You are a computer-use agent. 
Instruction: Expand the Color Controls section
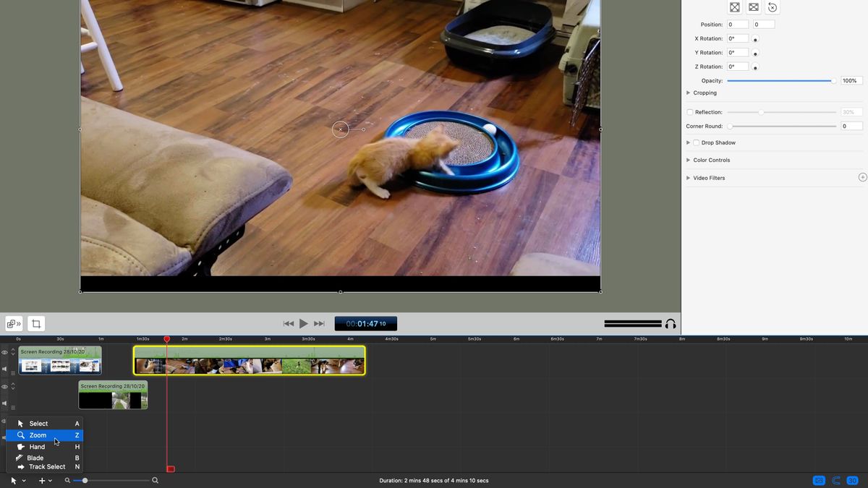688,160
